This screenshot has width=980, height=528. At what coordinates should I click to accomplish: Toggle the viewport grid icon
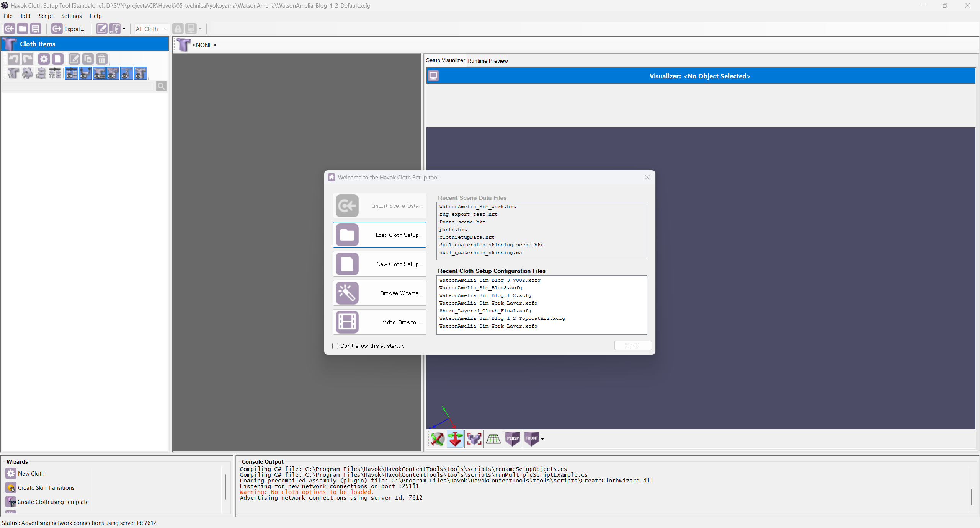pos(493,439)
